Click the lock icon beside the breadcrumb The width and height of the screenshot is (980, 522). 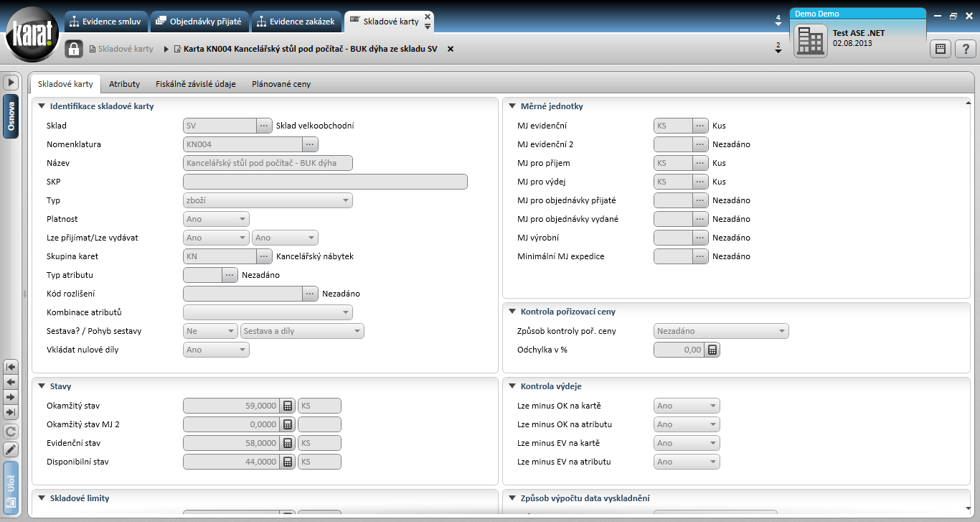click(74, 49)
